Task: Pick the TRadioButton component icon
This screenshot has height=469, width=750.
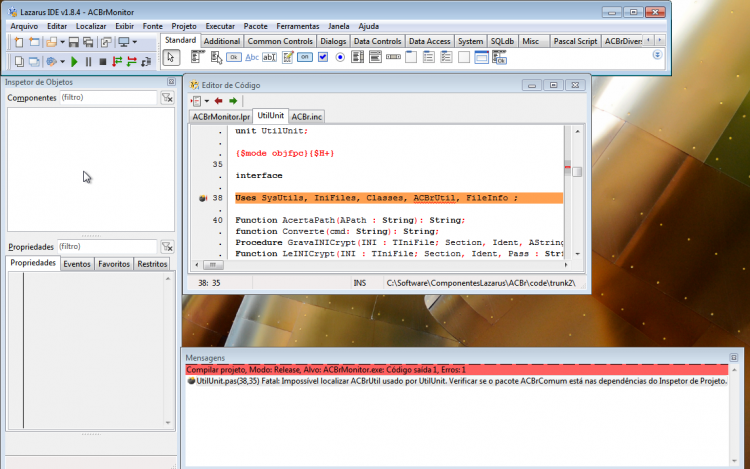Action: (340, 57)
